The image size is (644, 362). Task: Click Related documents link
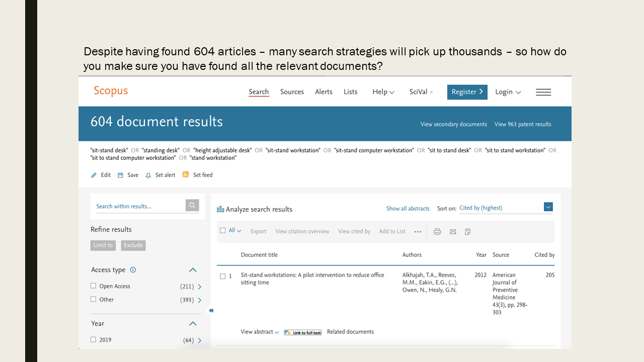(x=350, y=332)
